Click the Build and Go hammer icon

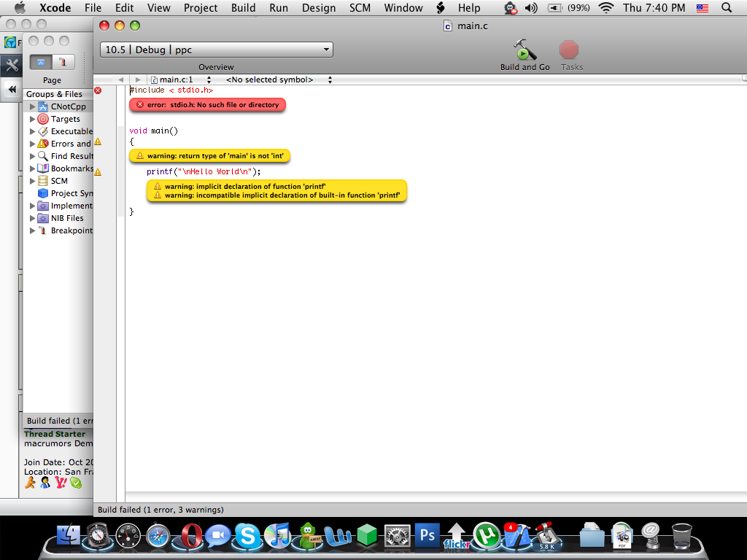[525, 50]
